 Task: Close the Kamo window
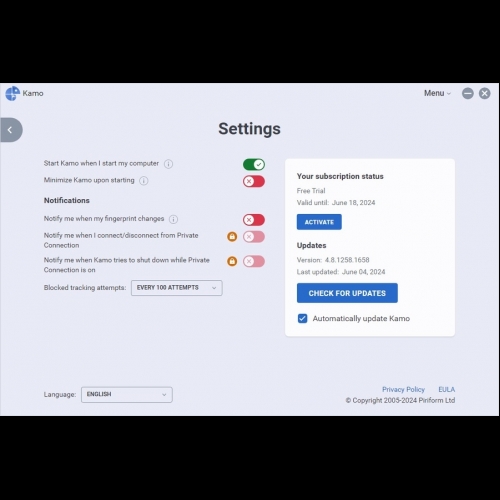[485, 93]
